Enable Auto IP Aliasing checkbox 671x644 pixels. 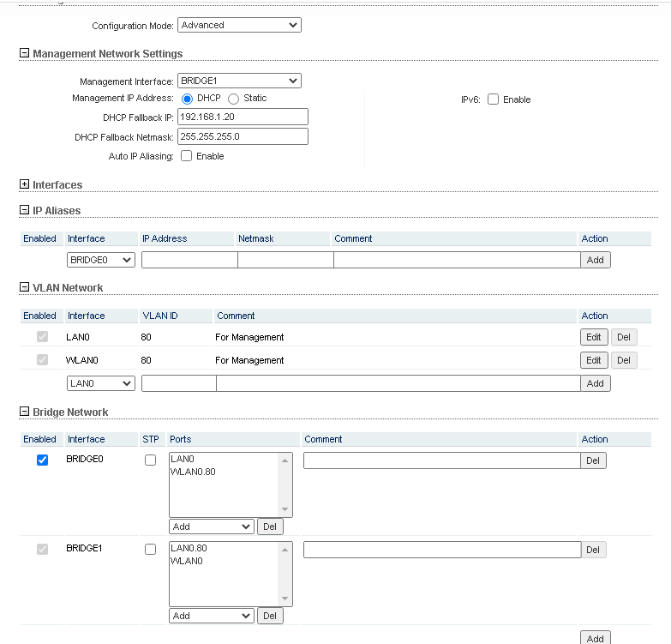187,156
